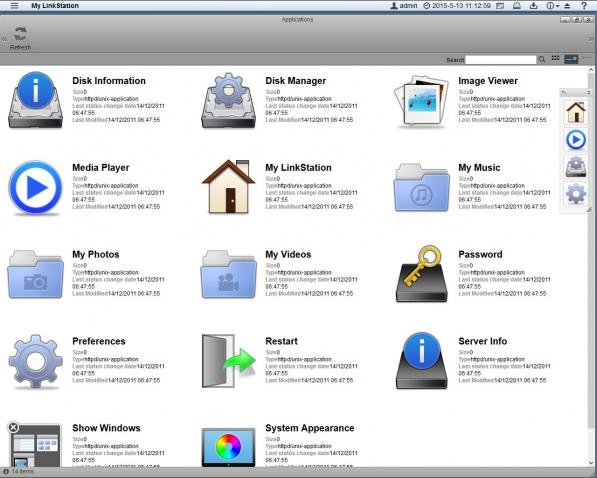
Task: Click the date and time display
Action: coord(457,6)
